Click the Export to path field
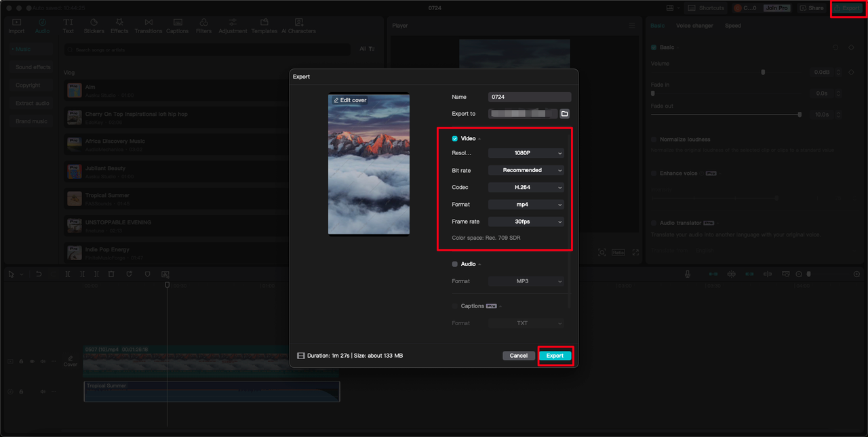This screenshot has height=437, width=868. pos(522,114)
